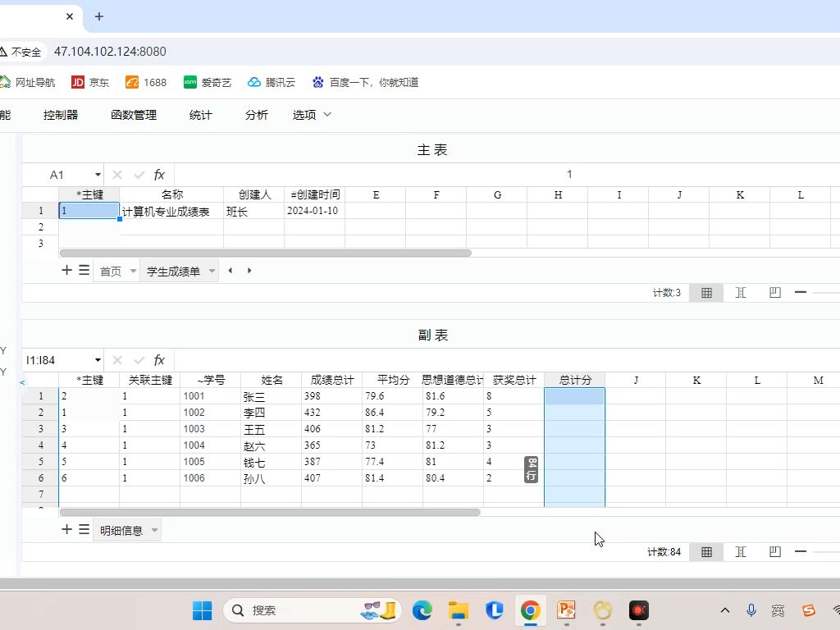Select page break view in main table status bar
Screen dimensions: 840x630
[x=741, y=293]
